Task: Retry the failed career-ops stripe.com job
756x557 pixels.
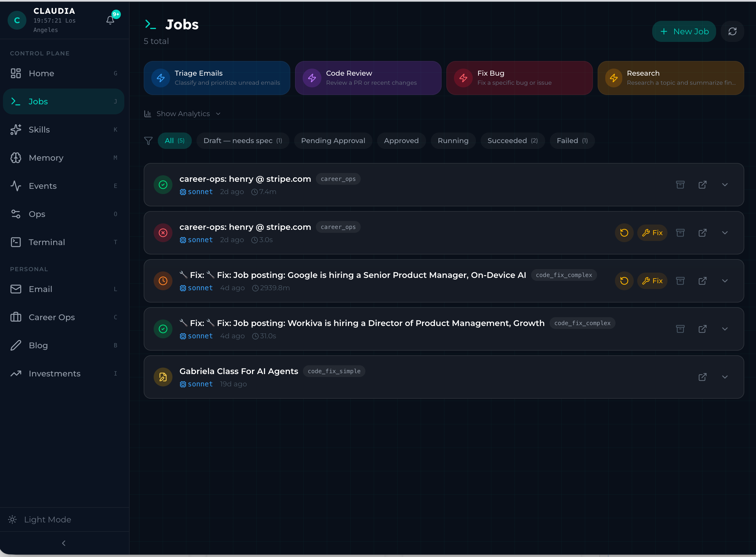Action: [624, 233]
